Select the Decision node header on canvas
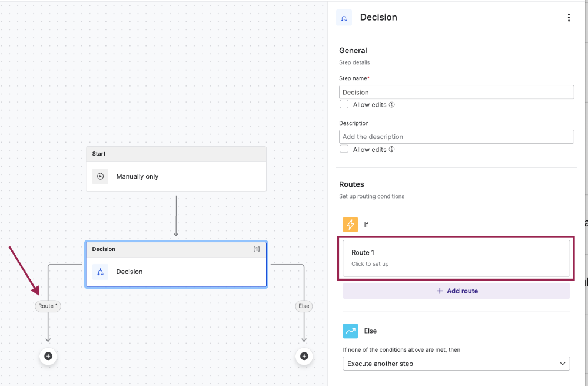The image size is (588, 386). 176,249
